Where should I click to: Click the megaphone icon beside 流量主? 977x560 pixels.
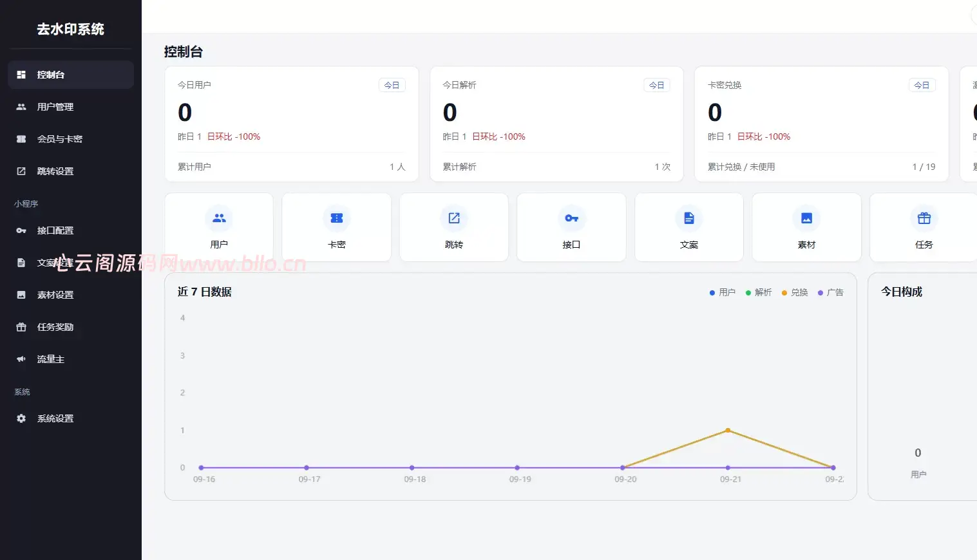pos(21,359)
